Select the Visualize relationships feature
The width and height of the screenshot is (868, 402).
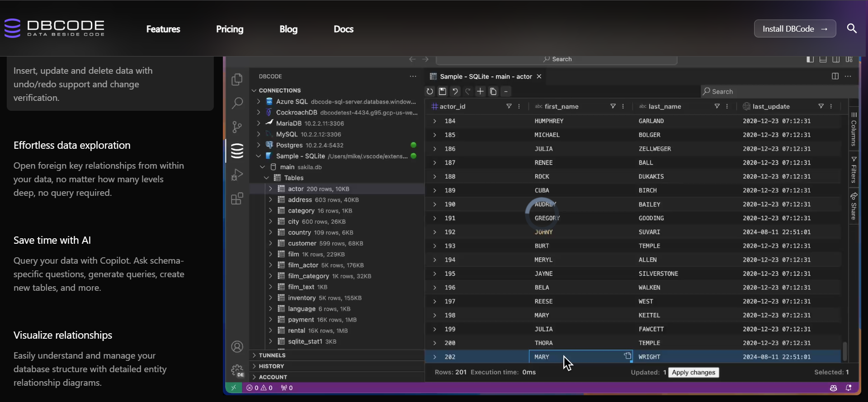pos(63,335)
